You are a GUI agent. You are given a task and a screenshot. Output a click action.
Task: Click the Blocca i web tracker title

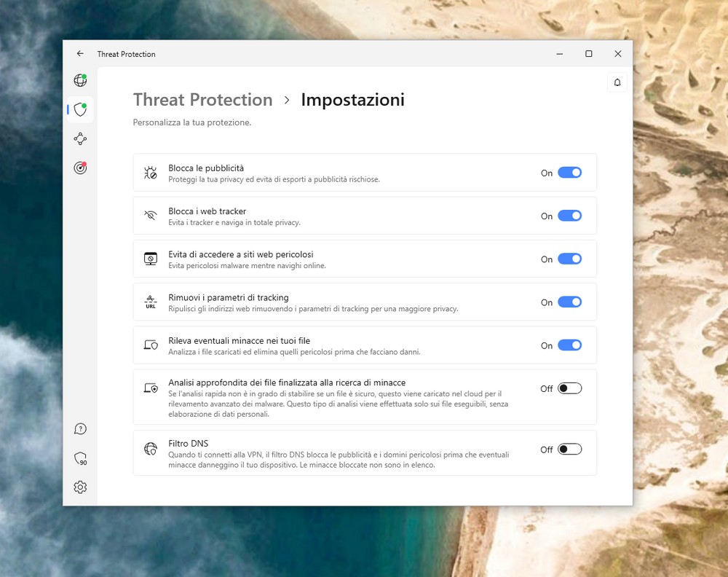pyautogui.click(x=207, y=211)
